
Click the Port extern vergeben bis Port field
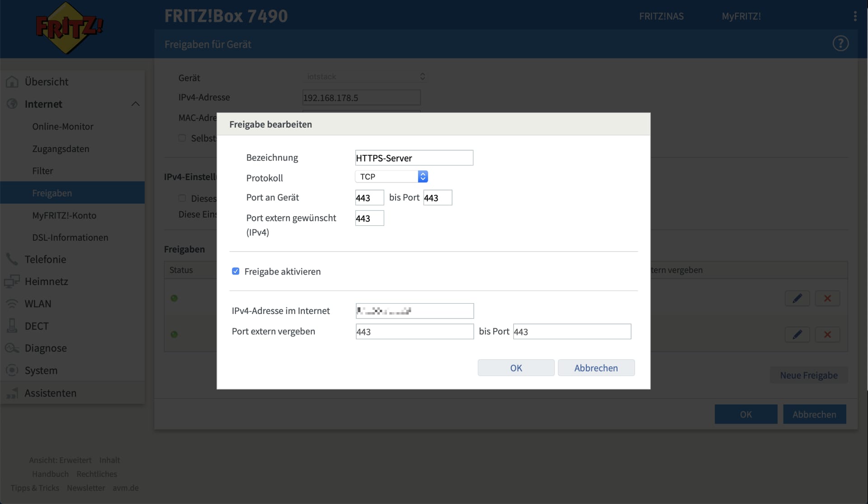pos(572,332)
